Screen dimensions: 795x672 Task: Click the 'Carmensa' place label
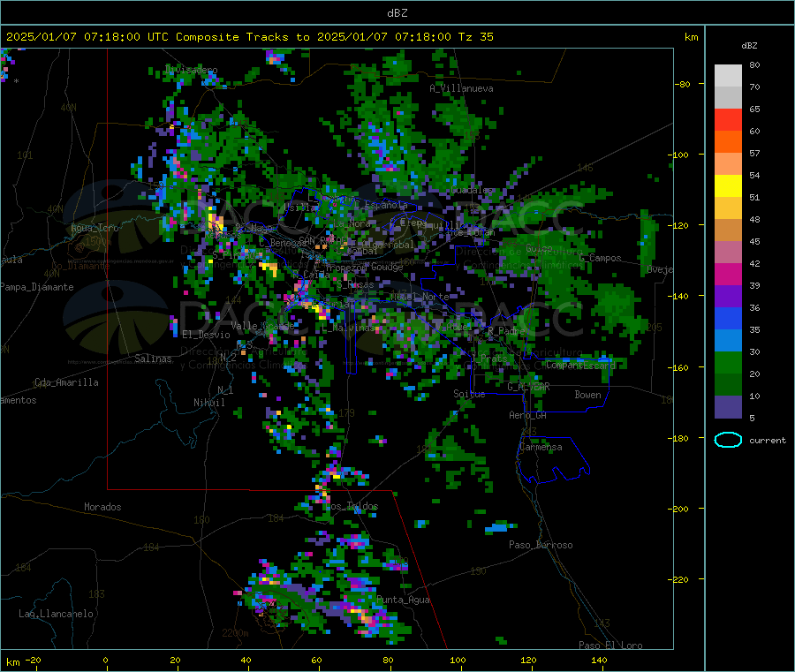(541, 447)
